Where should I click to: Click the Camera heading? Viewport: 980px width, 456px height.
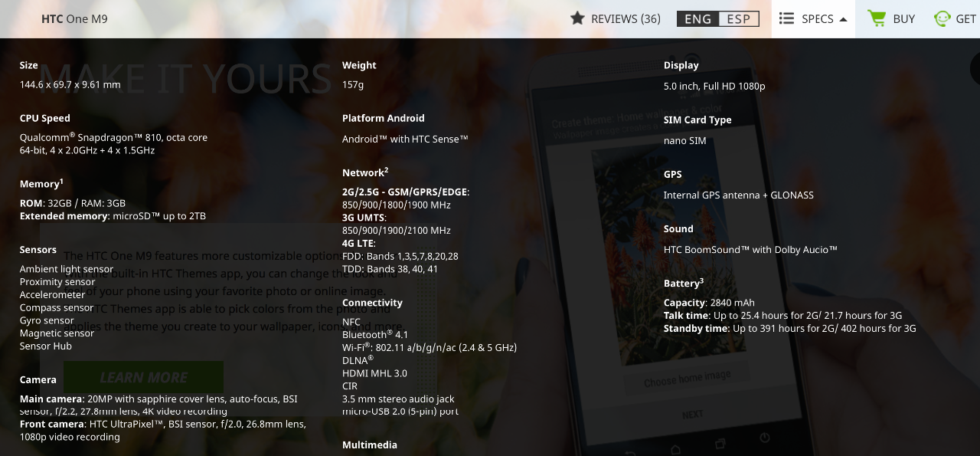38,379
